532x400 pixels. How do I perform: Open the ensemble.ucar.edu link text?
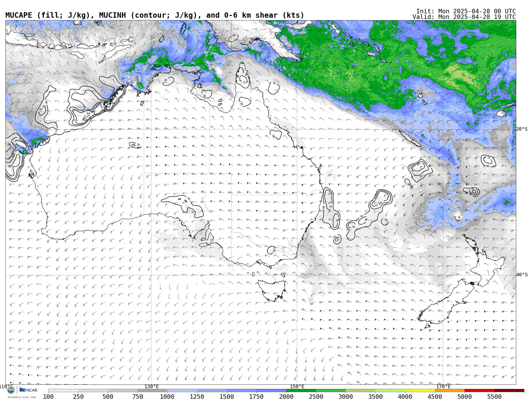(22, 397)
